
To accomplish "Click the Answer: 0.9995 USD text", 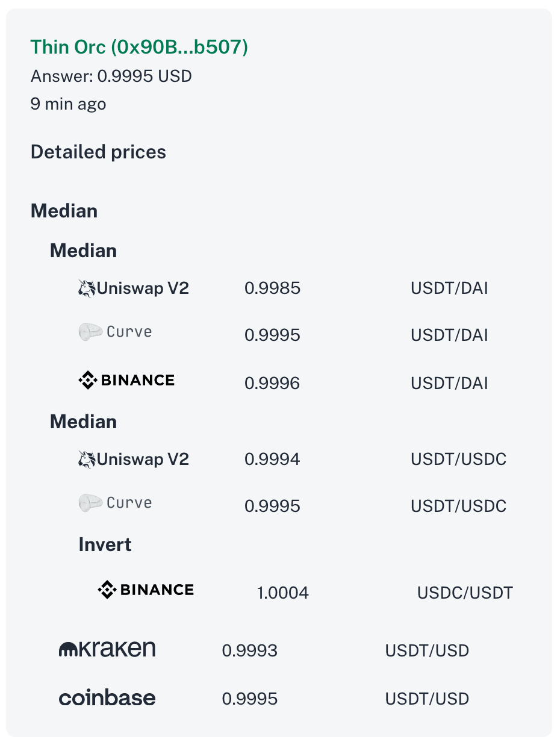I will pyautogui.click(x=111, y=76).
